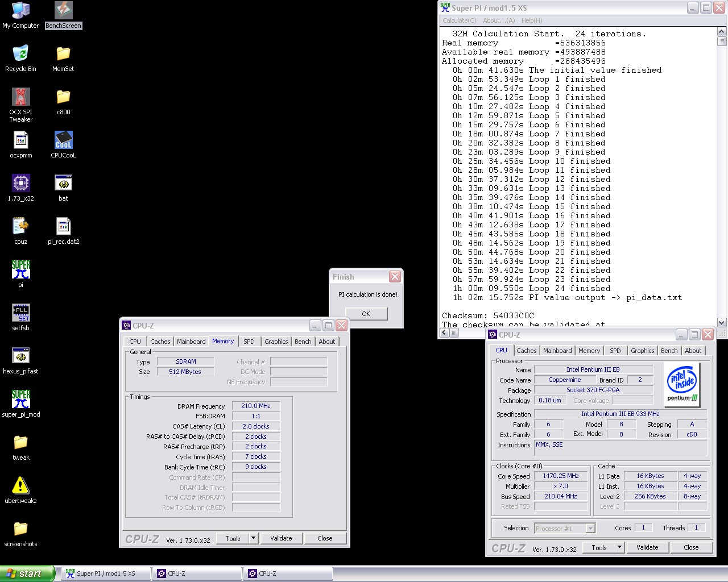Click the Memory CPU-Z window title icon

126,325
